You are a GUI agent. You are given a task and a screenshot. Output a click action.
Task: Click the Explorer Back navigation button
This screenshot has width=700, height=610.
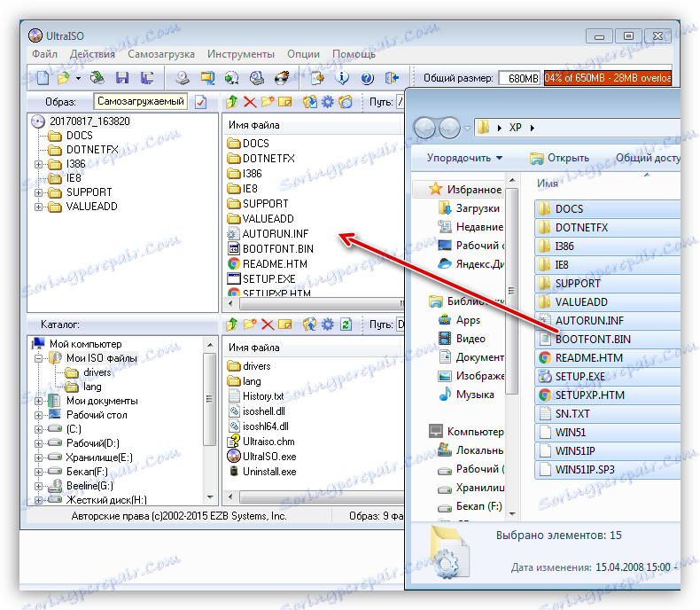(x=424, y=129)
